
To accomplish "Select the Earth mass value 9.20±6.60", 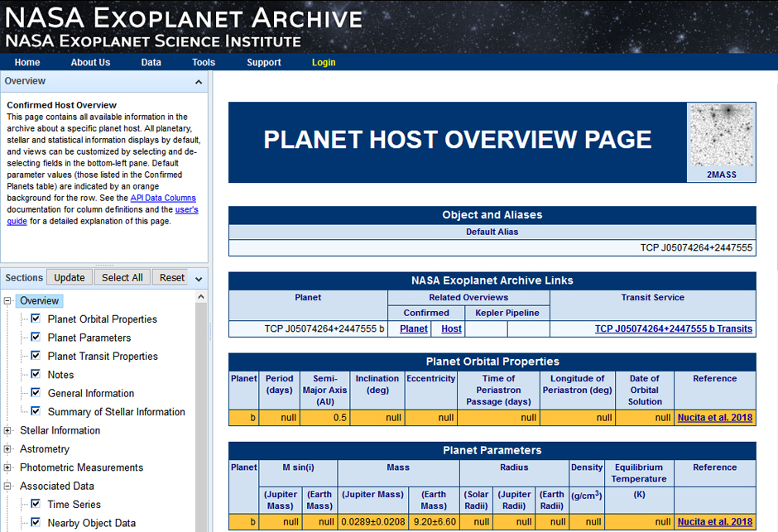I will tap(435, 521).
